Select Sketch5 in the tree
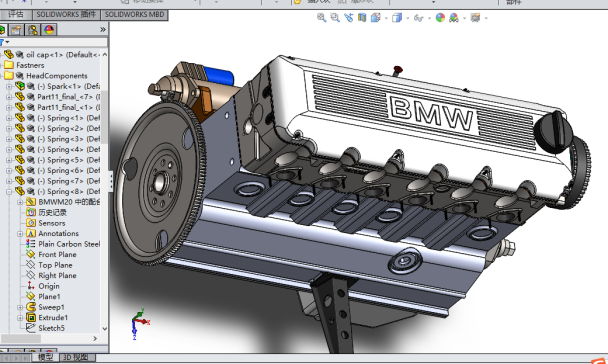This screenshot has width=608, height=364. [x=51, y=328]
